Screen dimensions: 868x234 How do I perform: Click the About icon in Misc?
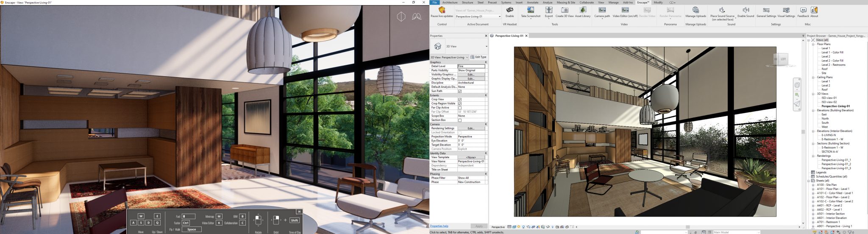point(814,10)
